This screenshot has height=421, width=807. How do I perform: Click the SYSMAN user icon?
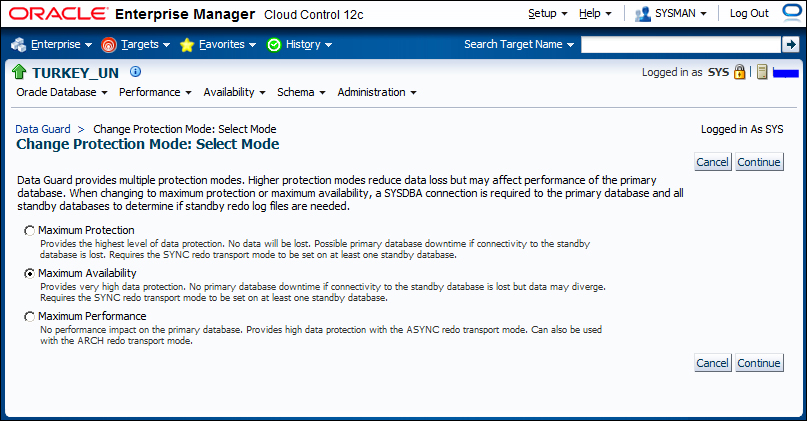tap(642, 14)
